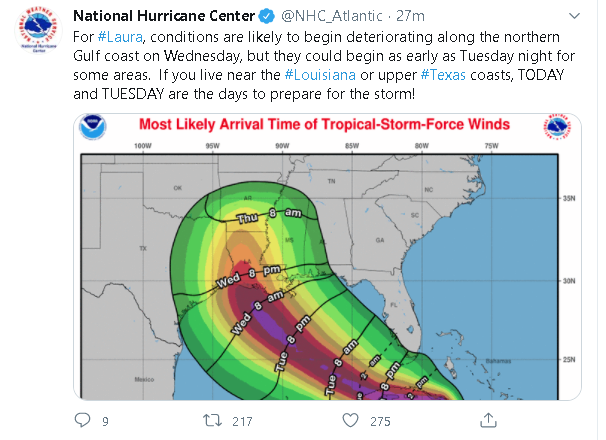Open the share tweet icon
Screen dimensions: 606x440
pos(488,420)
